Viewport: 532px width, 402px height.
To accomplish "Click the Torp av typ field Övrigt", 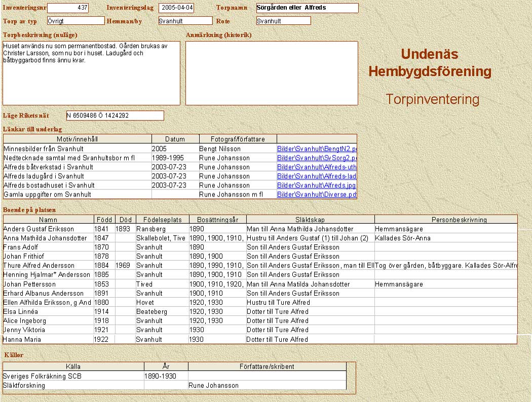I will [x=75, y=21].
